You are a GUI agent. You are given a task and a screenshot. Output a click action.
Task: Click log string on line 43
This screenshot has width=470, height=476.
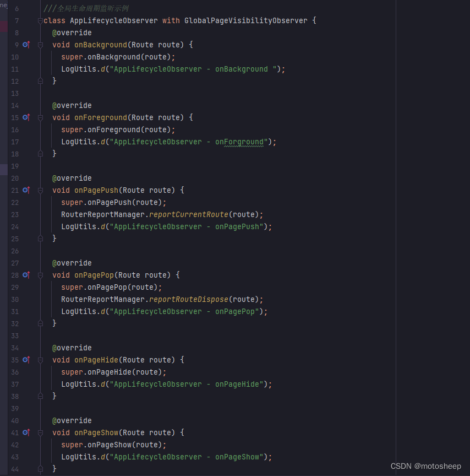click(x=187, y=457)
